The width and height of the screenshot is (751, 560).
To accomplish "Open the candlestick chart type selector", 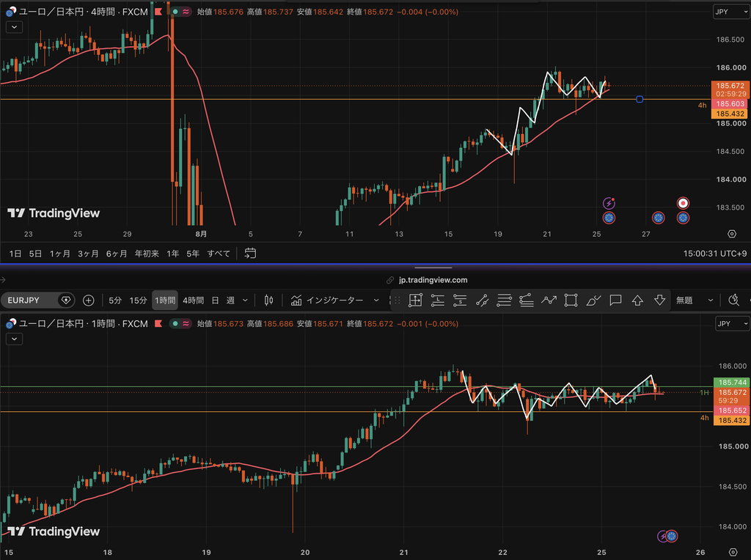I will pos(268,300).
